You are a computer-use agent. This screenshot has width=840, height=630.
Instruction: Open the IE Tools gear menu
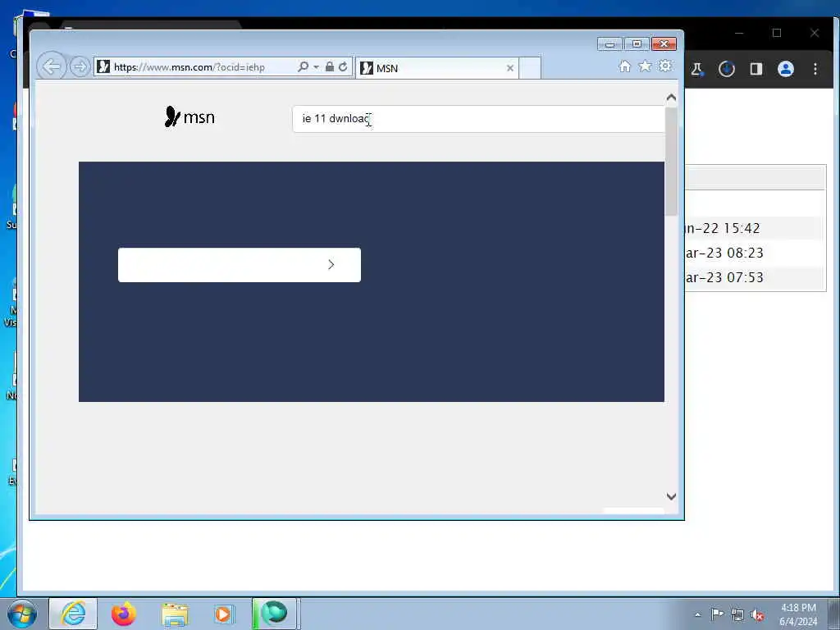pos(665,66)
